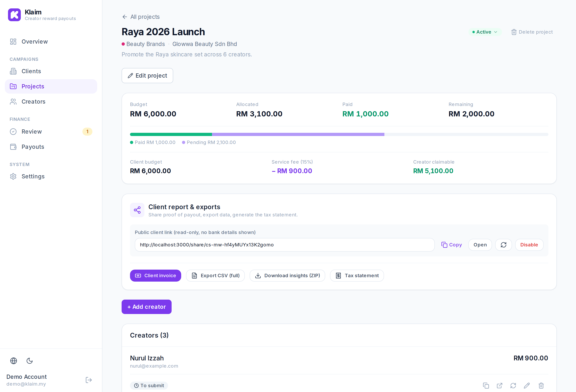Click Export CSV (full)
Viewport: 576px width, 392px height.
click(215, 276)
